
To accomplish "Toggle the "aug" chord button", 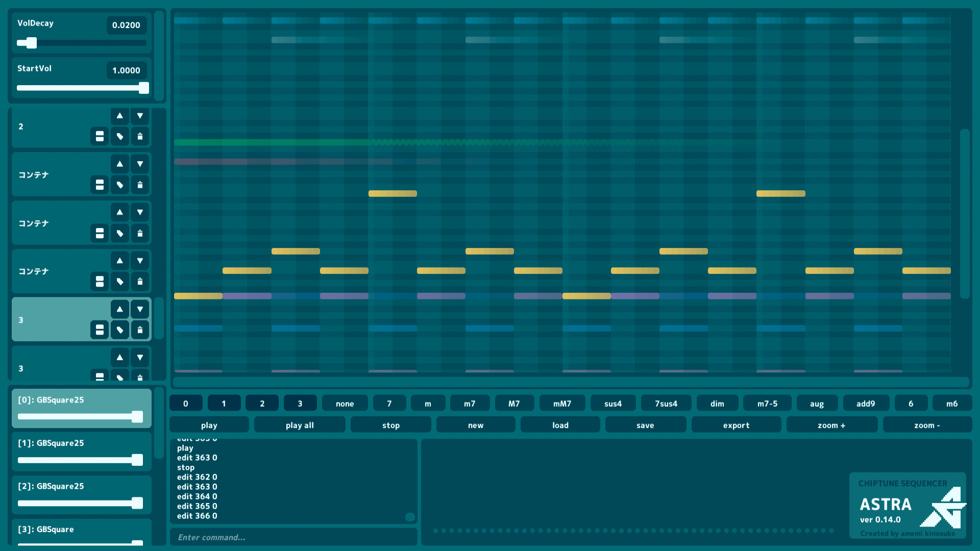I will (817, 403).
